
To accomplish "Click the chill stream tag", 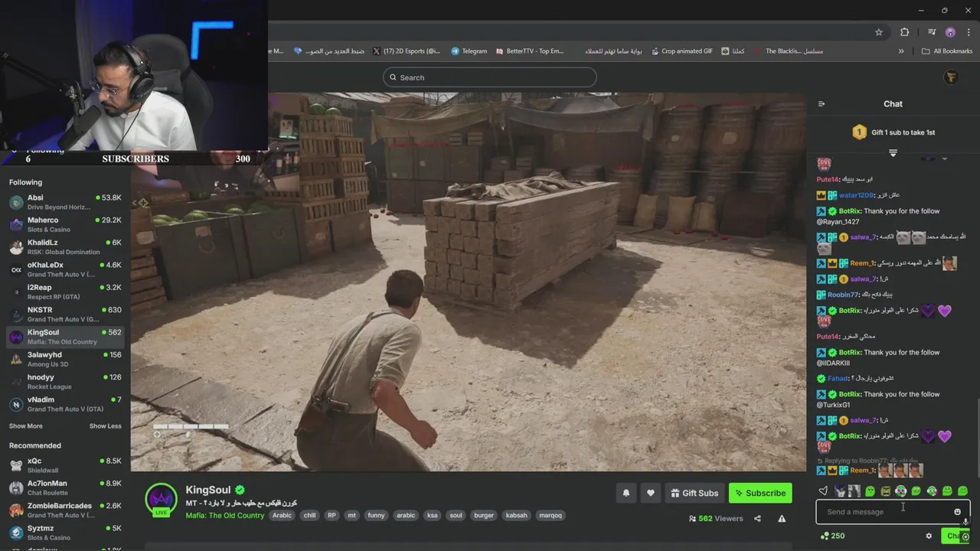I will click(309, 515).
